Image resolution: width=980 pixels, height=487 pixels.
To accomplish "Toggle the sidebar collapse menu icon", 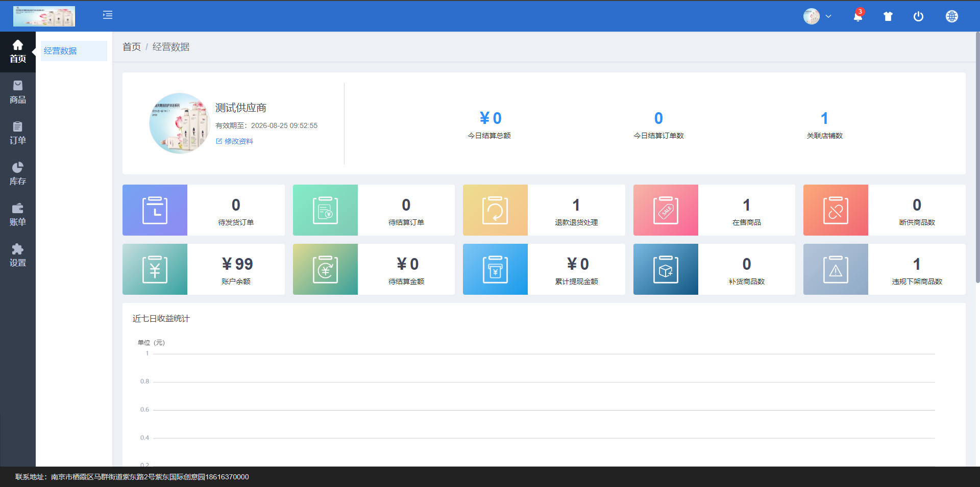I will 108,15.
